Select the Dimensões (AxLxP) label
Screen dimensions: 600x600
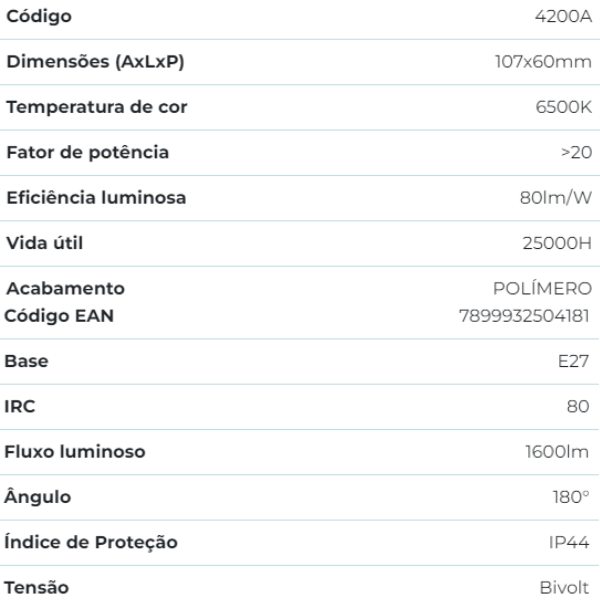95,62
